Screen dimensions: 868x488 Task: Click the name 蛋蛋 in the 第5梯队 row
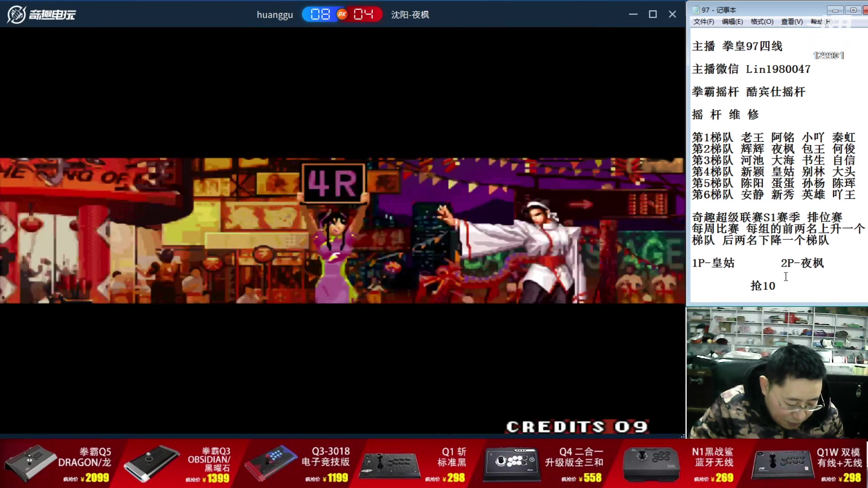(783, 183)
